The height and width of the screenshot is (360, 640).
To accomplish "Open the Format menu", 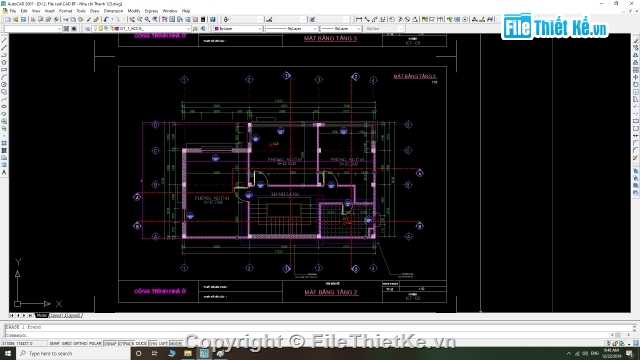I will (x=65, y=11).
